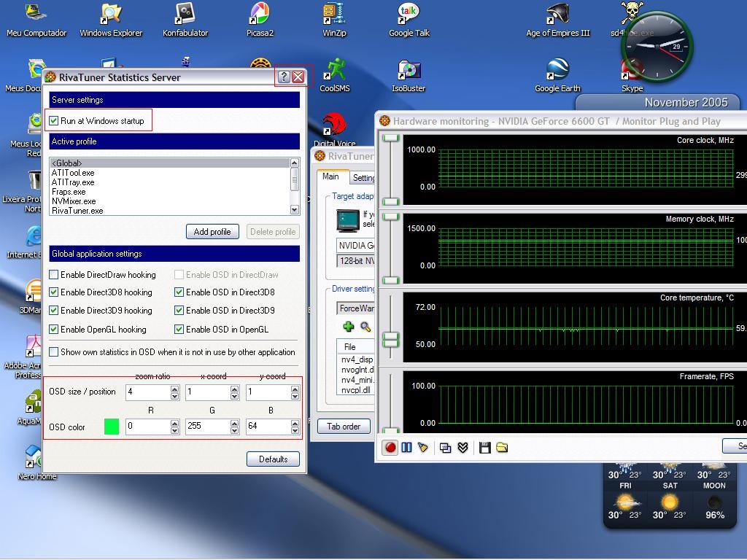Select the IsoBuster desktop shortcut
Image resolution: width=747 pixels, height=560 pixels.
(x=409, y=75)
